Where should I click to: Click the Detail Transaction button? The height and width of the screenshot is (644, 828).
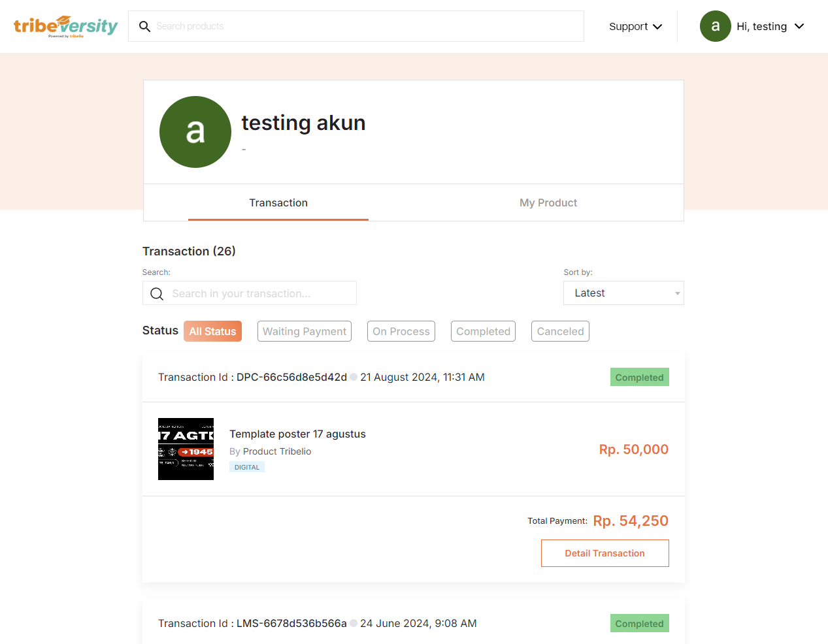604,553
